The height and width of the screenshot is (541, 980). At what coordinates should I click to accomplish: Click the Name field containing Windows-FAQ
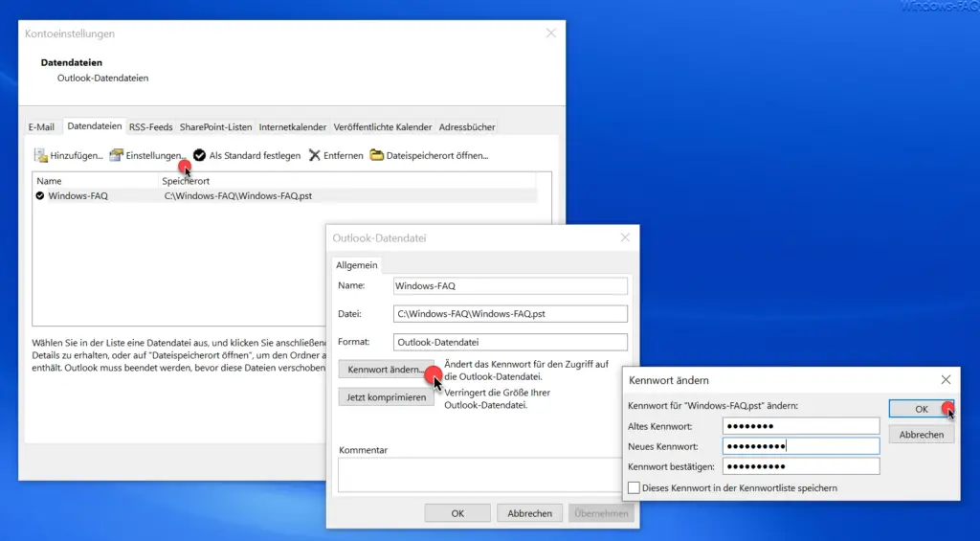510,286
